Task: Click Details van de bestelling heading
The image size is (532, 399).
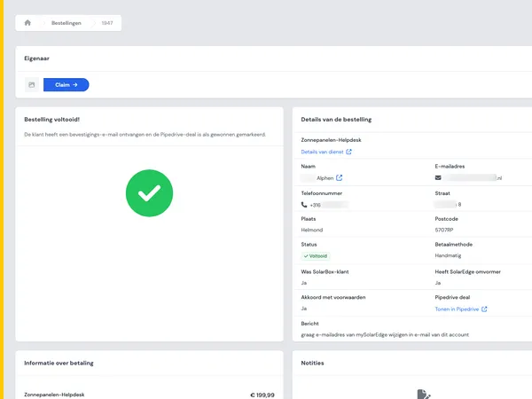Action: (x=336, y=120)
